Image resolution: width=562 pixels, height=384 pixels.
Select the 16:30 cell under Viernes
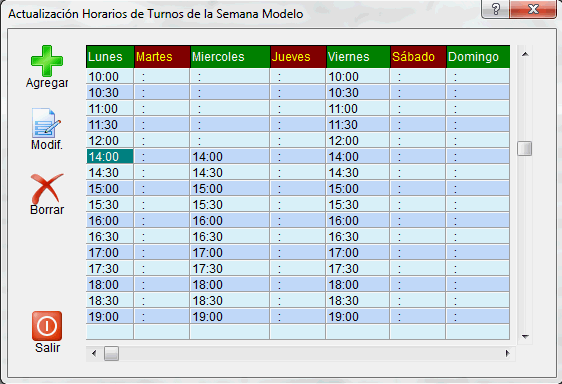(x=358, y=237)
